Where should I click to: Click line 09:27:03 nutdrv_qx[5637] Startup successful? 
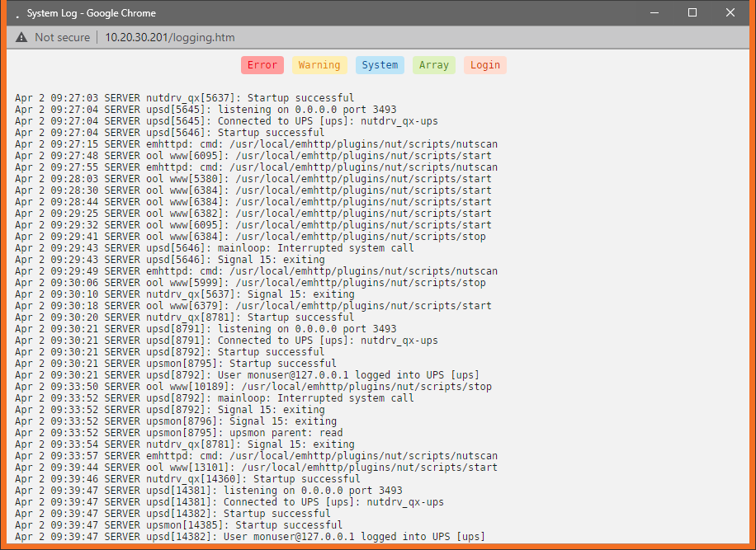coord(184,98)
